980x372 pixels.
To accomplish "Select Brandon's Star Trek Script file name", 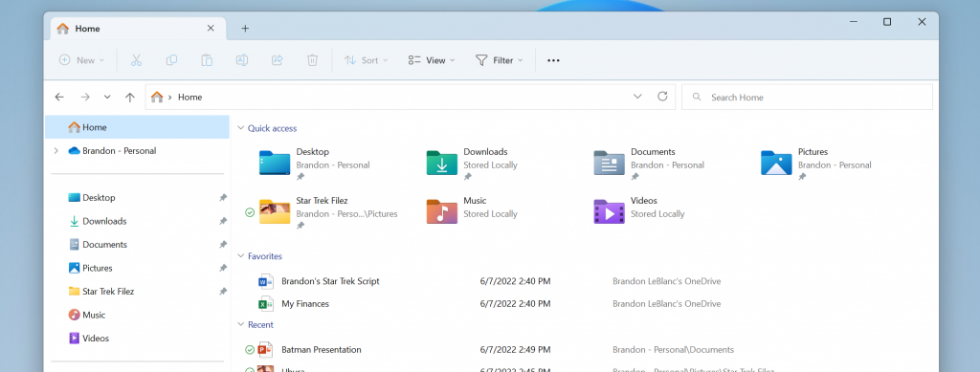I will pos(330,281).
